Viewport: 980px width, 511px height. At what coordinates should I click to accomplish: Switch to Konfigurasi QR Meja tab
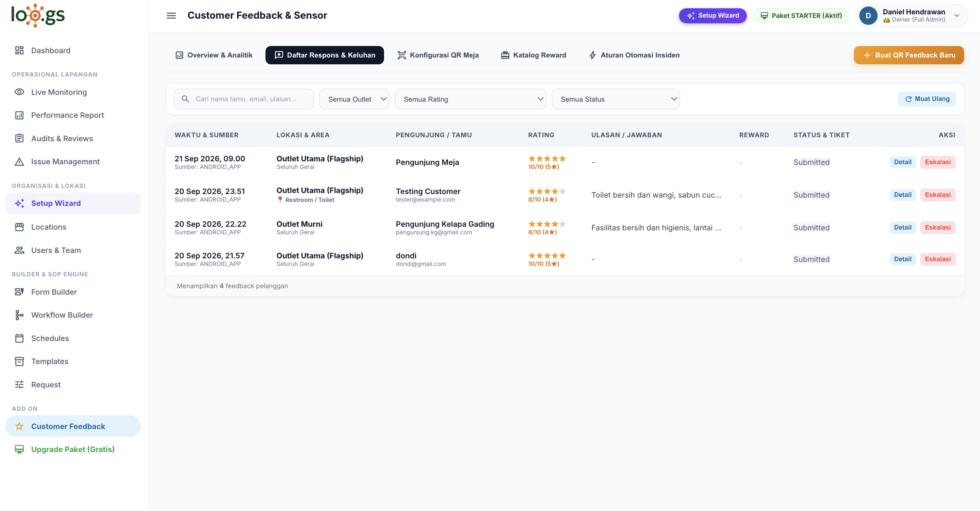(438, 55)
